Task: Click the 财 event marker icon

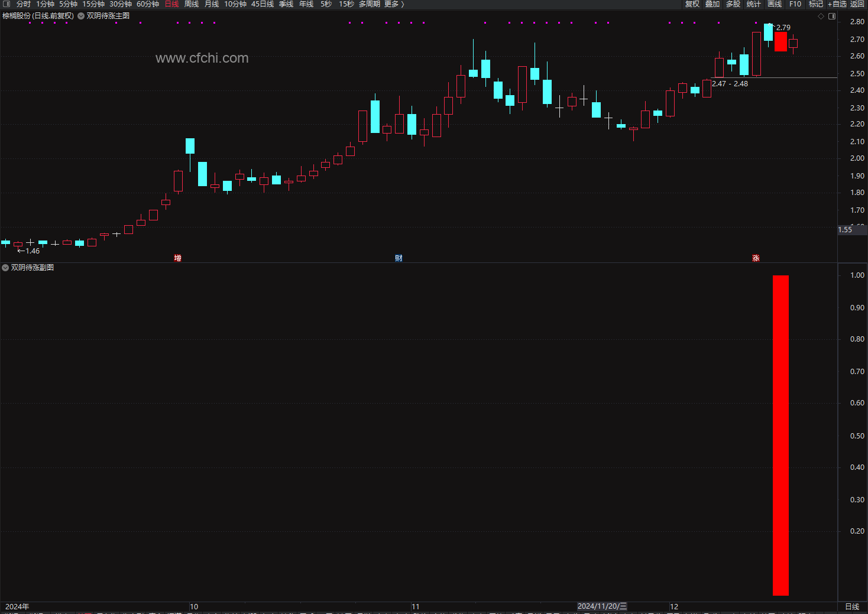Action: click(x=399, y=258)
